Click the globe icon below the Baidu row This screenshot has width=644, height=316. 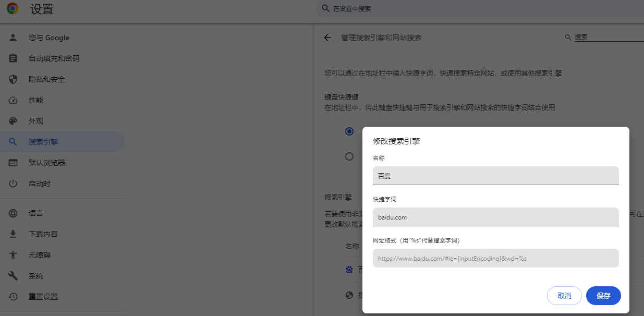click(349, 295)
